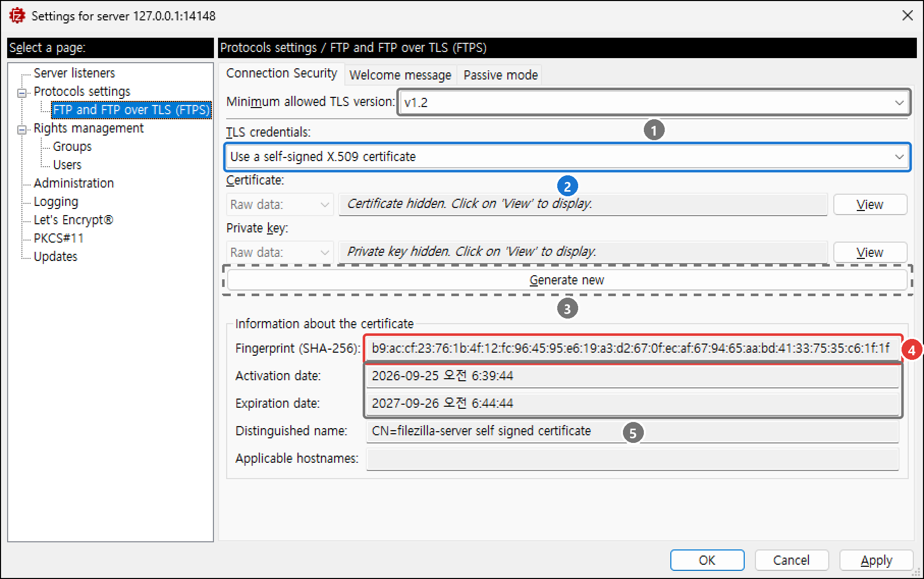Click the 'TLS credentials:' label
Viewport: 924px width, 579px height.
click(x=268, y=132)
